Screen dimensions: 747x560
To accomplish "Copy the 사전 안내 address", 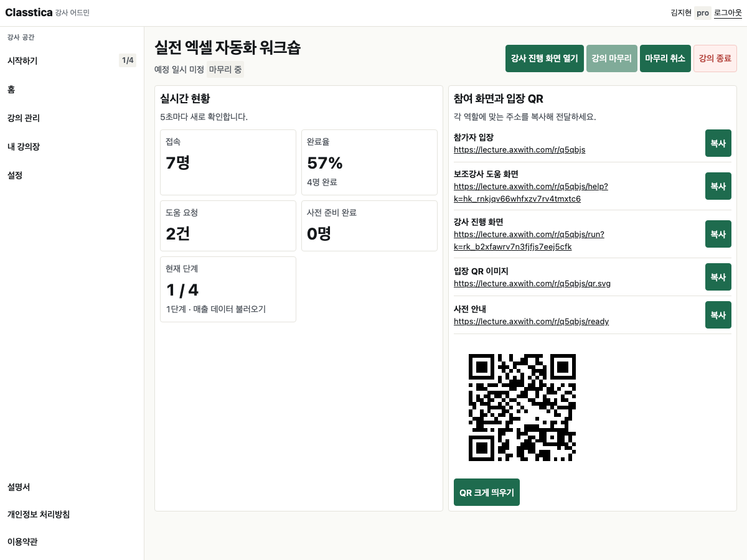I will coord(718,315).
